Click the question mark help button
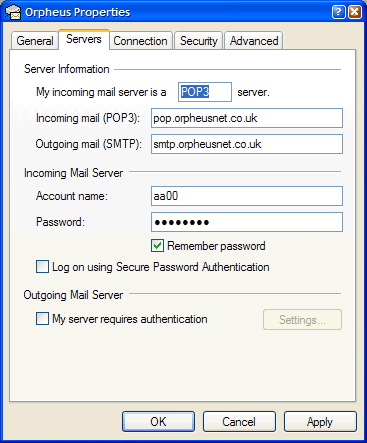This screenshot has width=367, height=443. [x=339, y=12]
